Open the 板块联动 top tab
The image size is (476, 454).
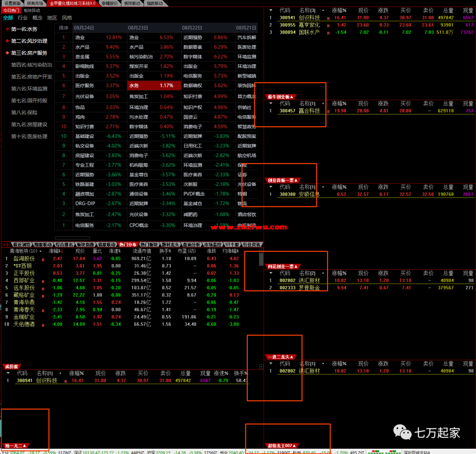point(132,4)
